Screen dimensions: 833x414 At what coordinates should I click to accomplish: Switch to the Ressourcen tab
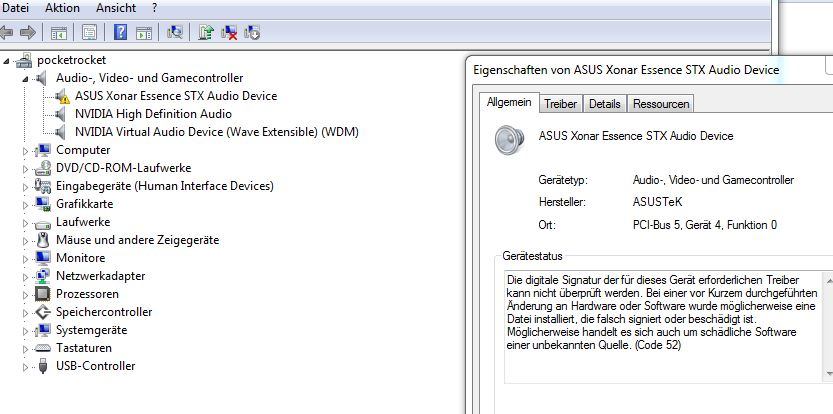(661, 104)
